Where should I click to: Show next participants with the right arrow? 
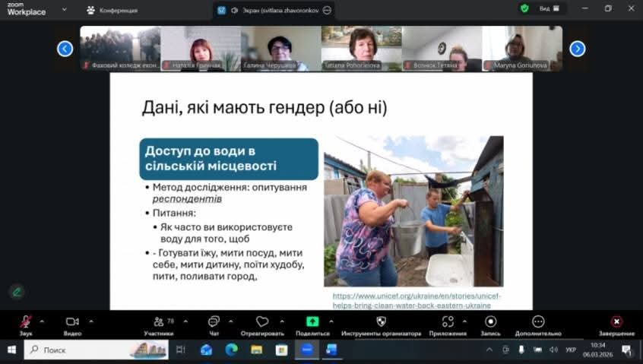[x=578, y=49]
